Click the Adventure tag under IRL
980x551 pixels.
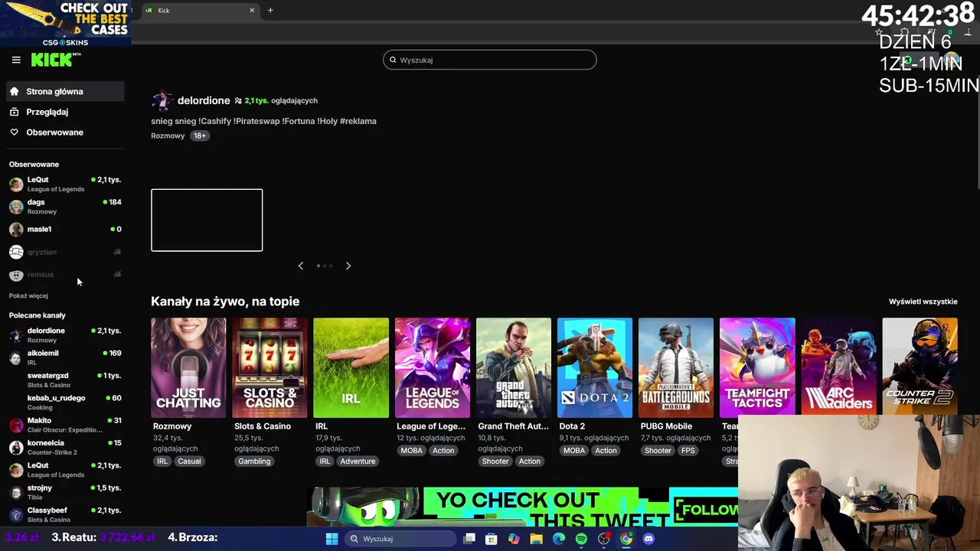point(358,461)
